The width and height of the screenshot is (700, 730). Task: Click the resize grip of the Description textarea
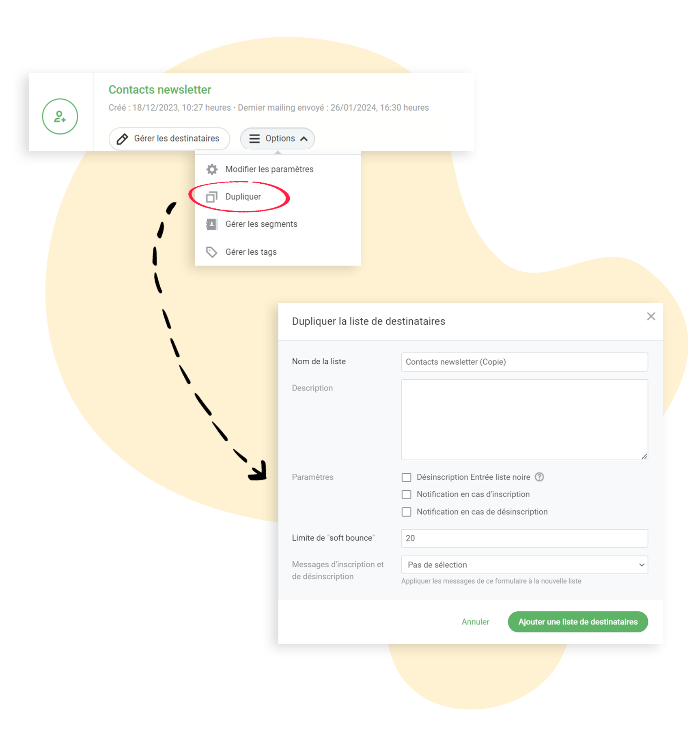(644, 456)
